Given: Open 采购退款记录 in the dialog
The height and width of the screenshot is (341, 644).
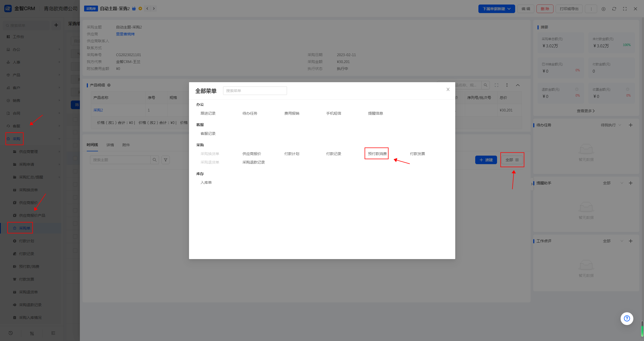Looking at the screenshot, I should pos(253,162).
